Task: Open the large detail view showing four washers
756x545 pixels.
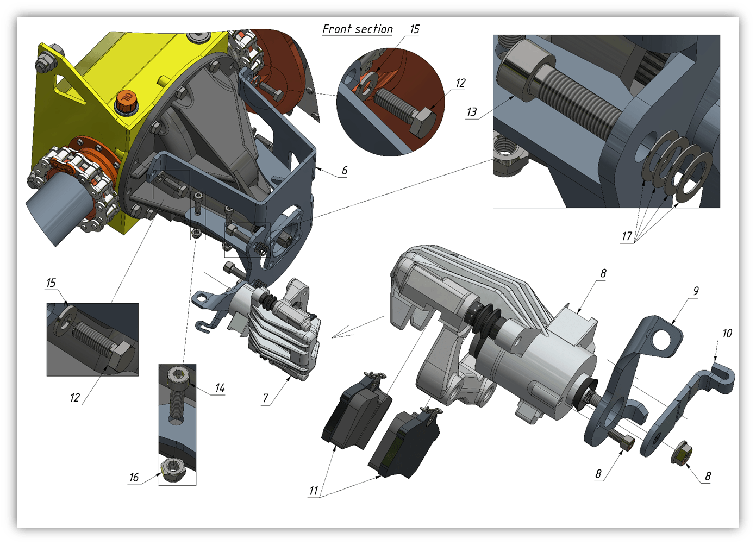Action: [607, 121]
